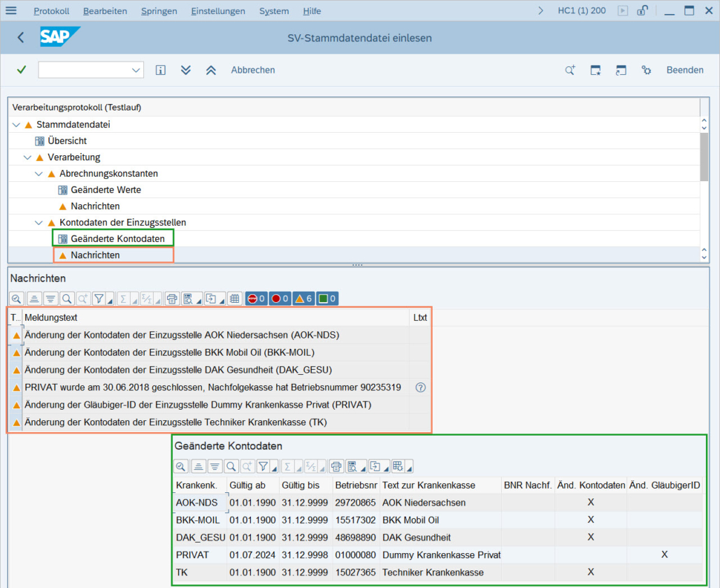The height and width of the screenshot is (588, 720).
Task: Open filter dropdown arrow in Geänderte Kontodaten toolbar
Action: pos(275,469)
